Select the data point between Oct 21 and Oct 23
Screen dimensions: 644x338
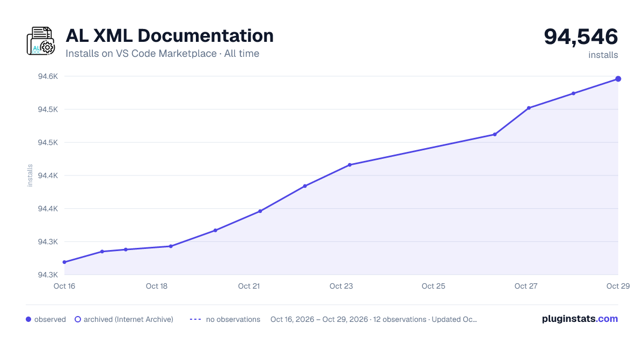click(x=305, y=186)
